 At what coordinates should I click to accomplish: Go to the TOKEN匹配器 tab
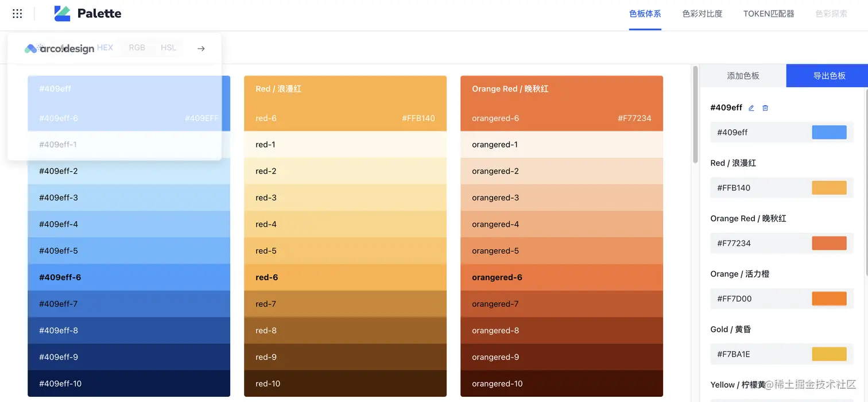coord(769,14)
